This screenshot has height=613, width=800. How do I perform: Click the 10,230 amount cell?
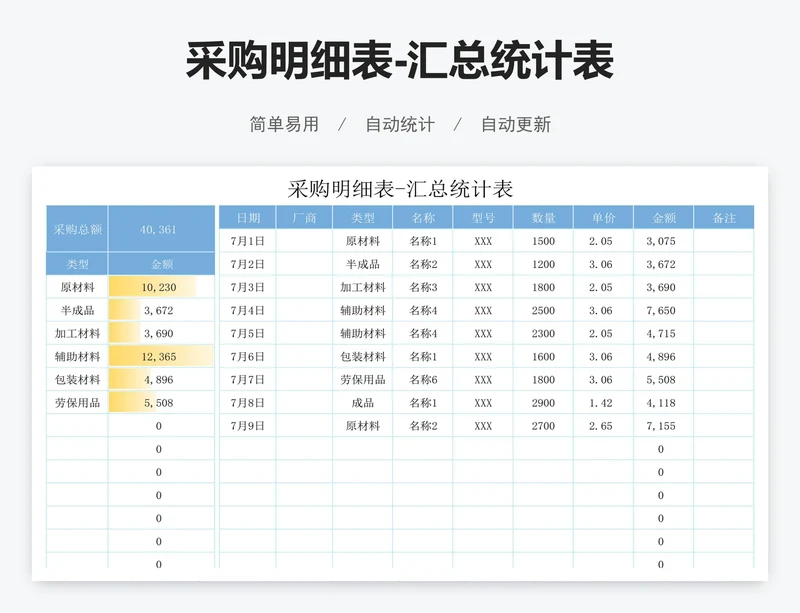[x=162, y=287]
